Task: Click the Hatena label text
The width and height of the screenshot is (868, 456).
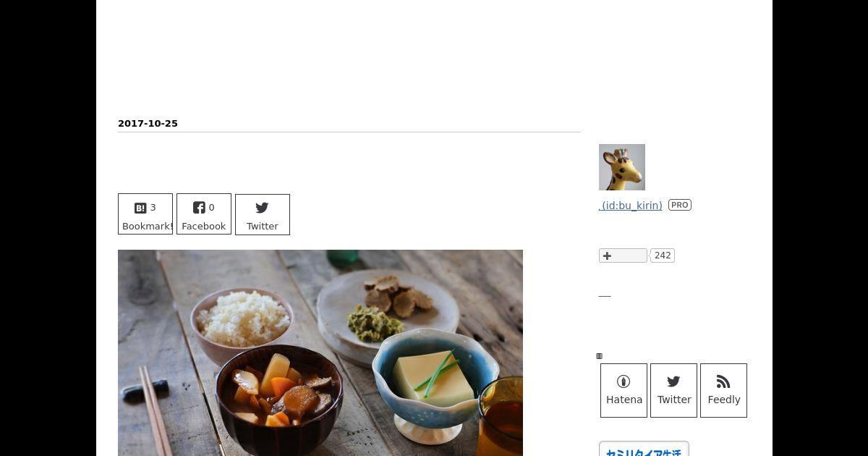Action: pyautogui.click(x=624, y=400)
